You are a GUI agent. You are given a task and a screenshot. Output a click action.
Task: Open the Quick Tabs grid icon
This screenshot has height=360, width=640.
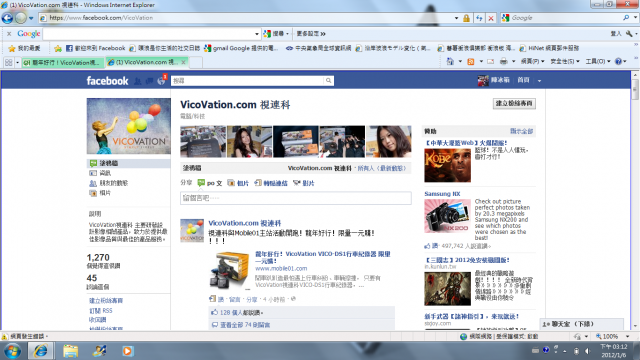tap(8, 62)
